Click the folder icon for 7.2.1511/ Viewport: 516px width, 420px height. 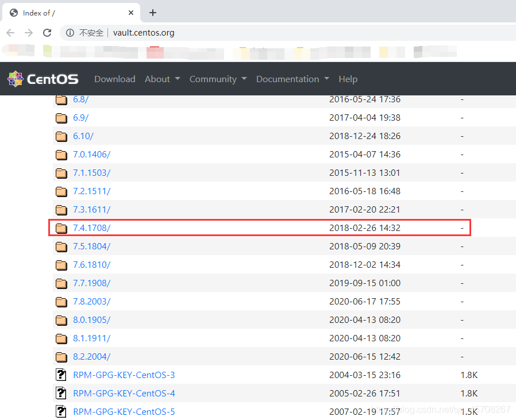tap(61, 191)
